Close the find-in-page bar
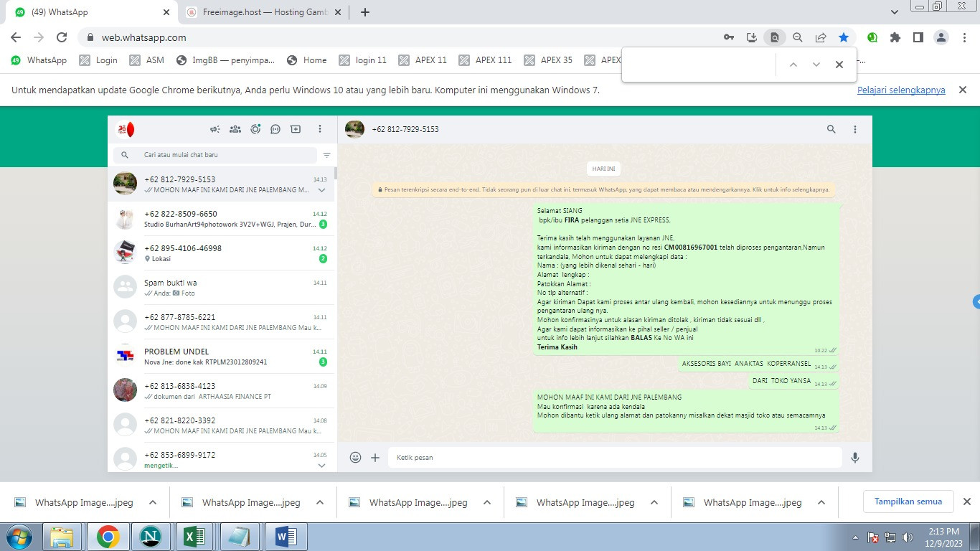The width and height of the screenshot is (980, 551). pos(839,65)
